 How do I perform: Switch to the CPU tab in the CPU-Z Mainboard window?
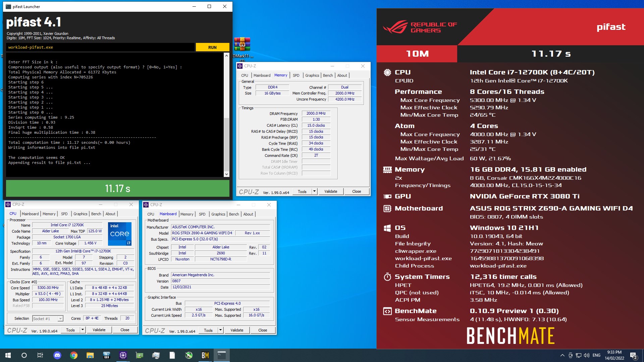click(151, 214)
